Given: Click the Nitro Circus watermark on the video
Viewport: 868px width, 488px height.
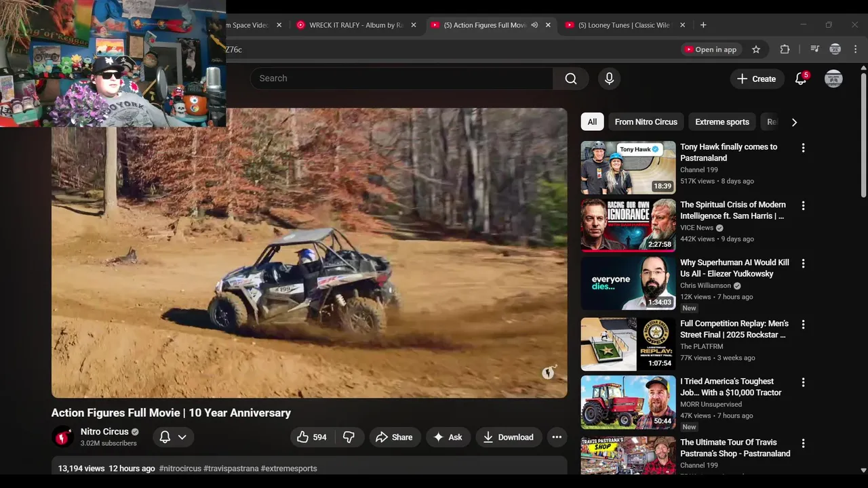Looking at the screenshot, I should tap(549, 372).
